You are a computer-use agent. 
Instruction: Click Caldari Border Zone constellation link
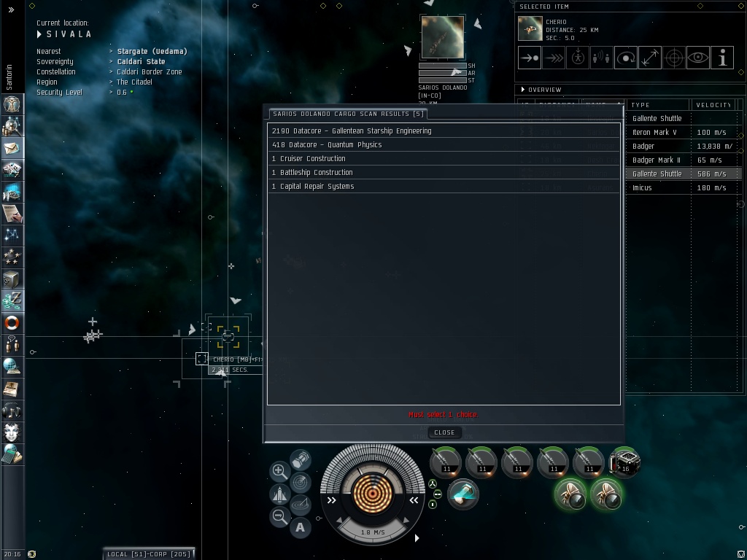[149, 72]
